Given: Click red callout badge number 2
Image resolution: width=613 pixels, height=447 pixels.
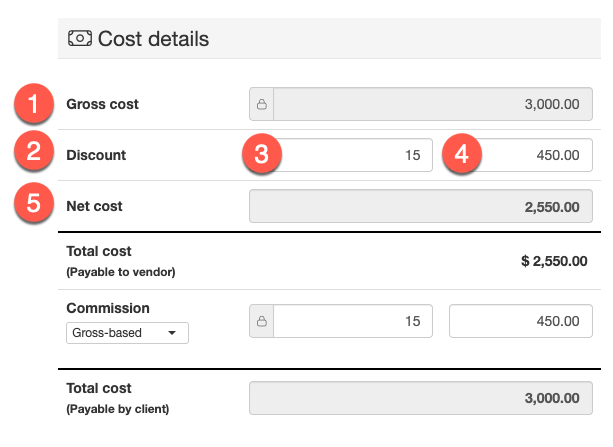Looking at the screenshot, I should (x=36, y=154).
